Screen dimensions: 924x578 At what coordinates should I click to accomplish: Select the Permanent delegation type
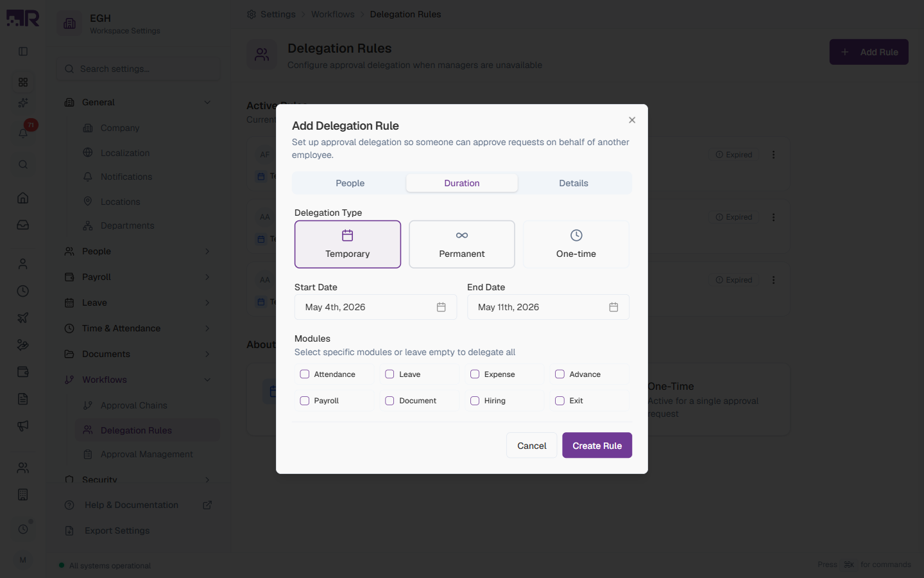(462, 244)
